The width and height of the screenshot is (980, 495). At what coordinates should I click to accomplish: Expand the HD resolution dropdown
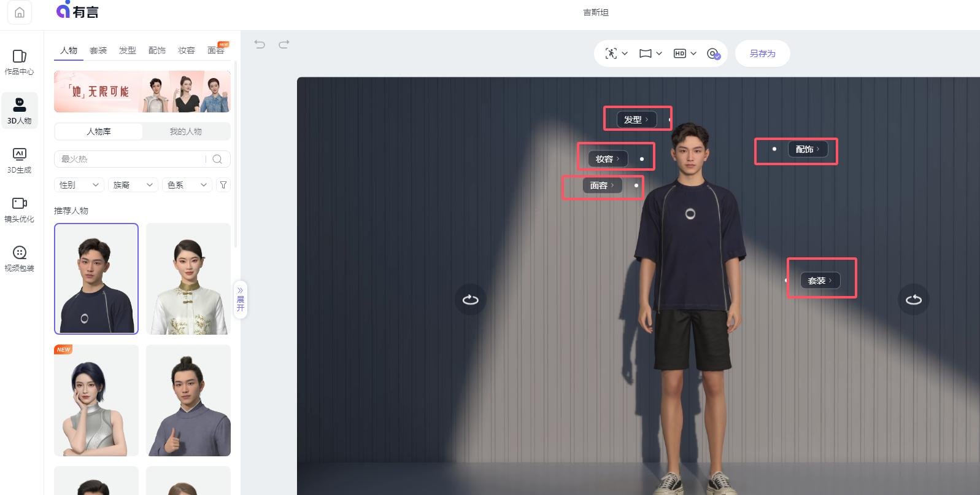pyautogui.click(x=685, y=53)
